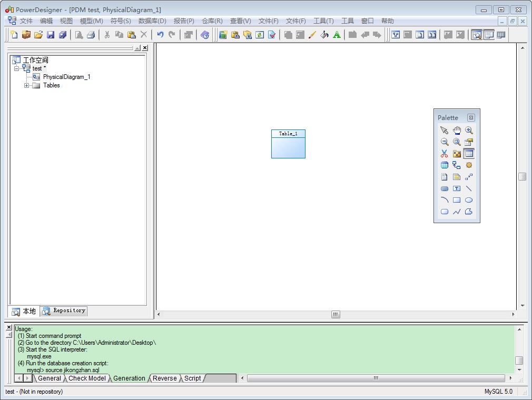Open the 帮助 menu
The image size is (532, 400).
387,21
